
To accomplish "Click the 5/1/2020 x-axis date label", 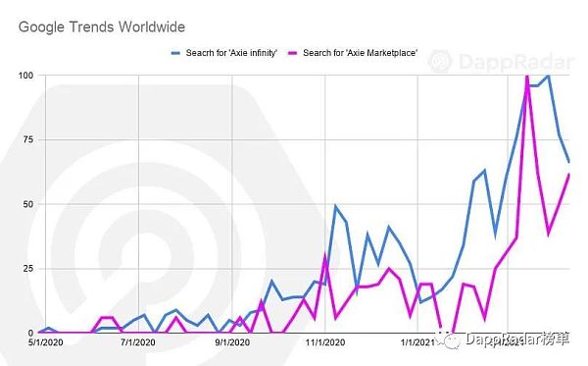I will (x=45, y=342).
